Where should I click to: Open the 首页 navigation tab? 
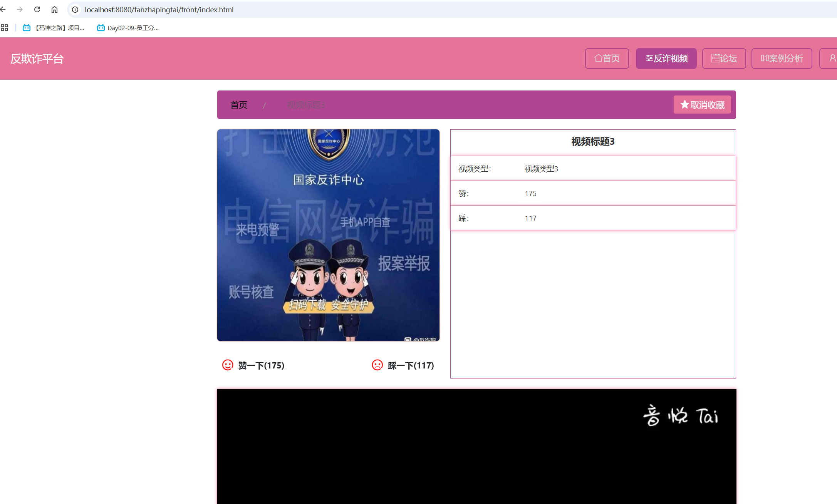(x=607, y=59)
